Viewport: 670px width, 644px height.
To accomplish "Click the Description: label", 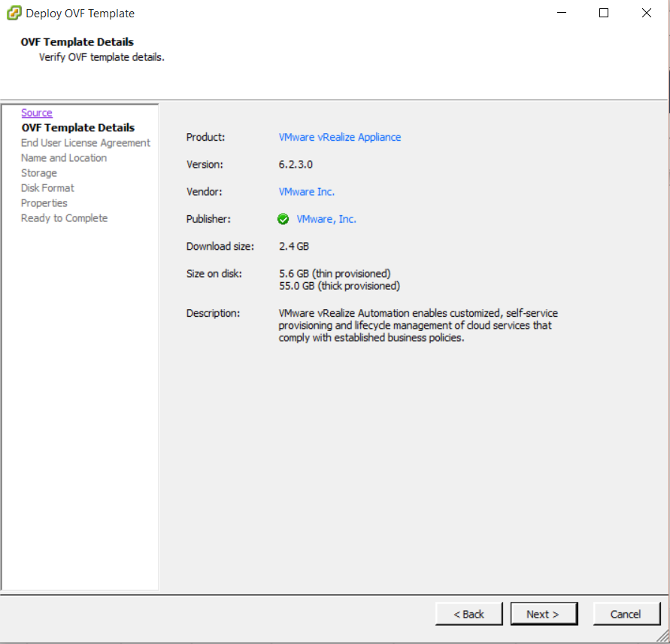I will coord(214,313).
